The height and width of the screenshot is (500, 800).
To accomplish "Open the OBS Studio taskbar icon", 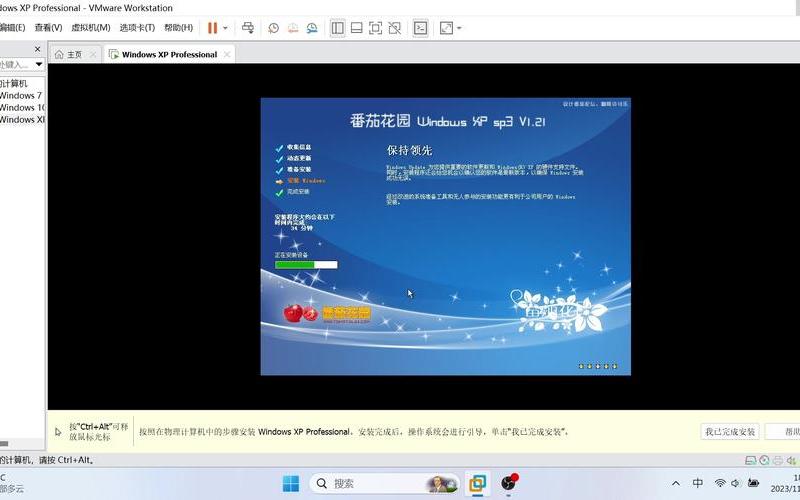I will [x=509, y=483].
